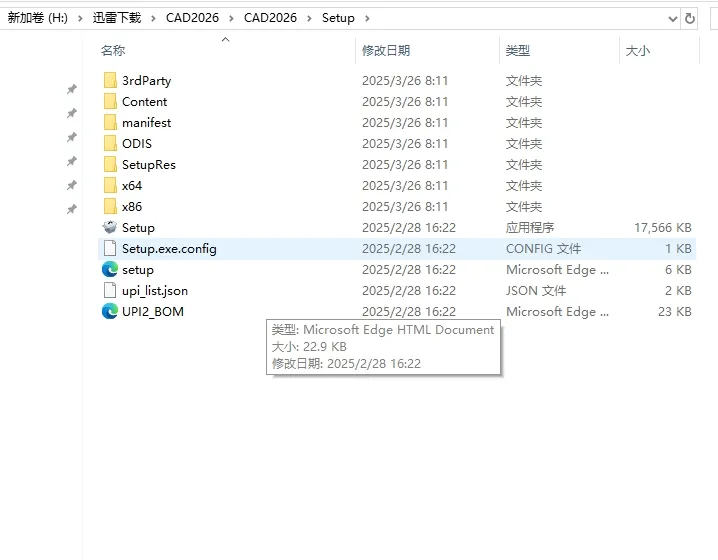Click the JSON 文件 type cell

pyautogui.click(x=536, y=291)
